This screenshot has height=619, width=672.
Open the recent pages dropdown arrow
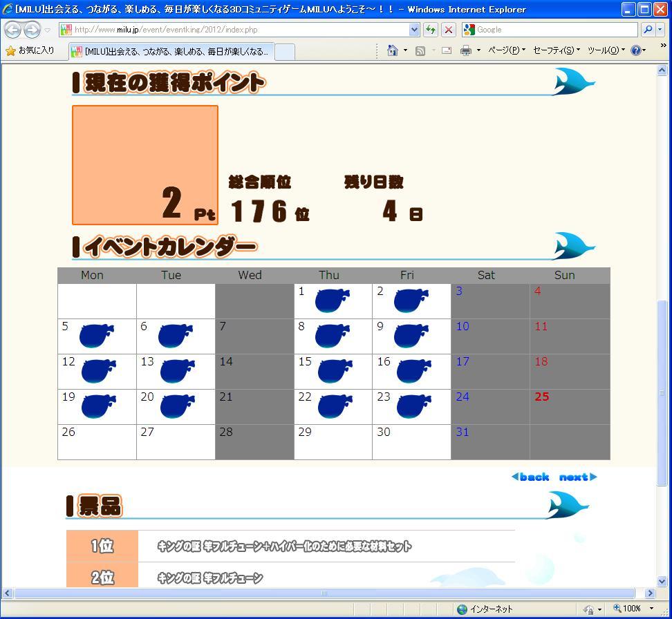[x=47, y=30]
